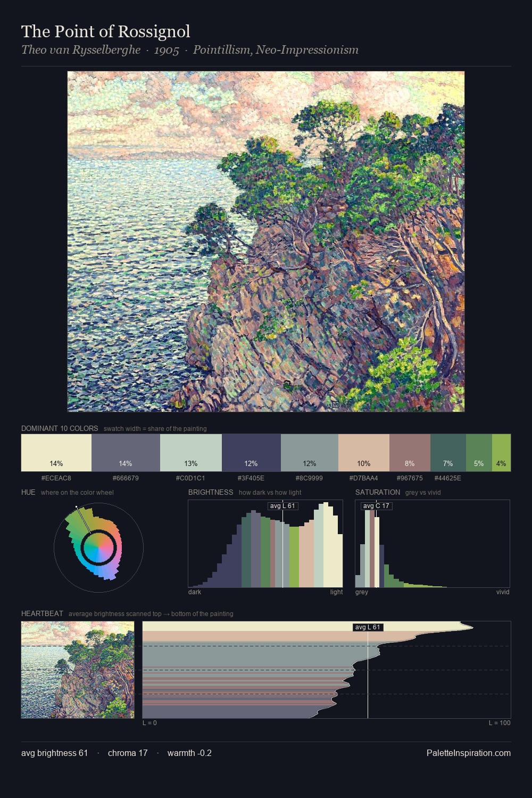
Task: Click the saturation histogram chart
Action: coord(433,544)
